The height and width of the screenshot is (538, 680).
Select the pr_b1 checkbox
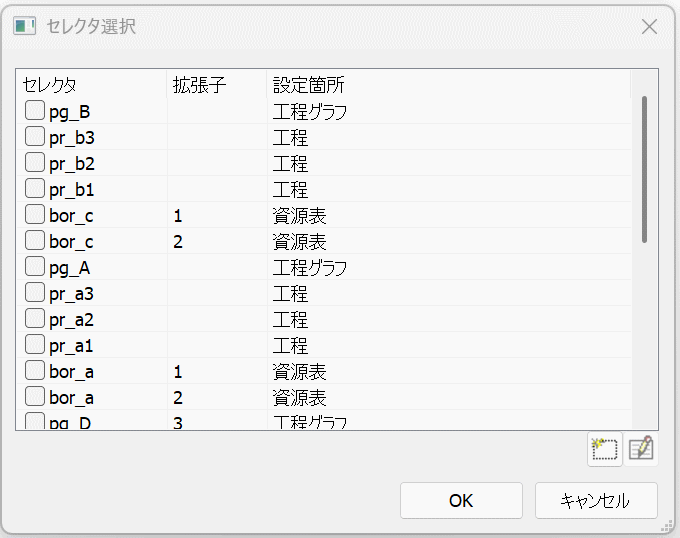click(34, 189)
